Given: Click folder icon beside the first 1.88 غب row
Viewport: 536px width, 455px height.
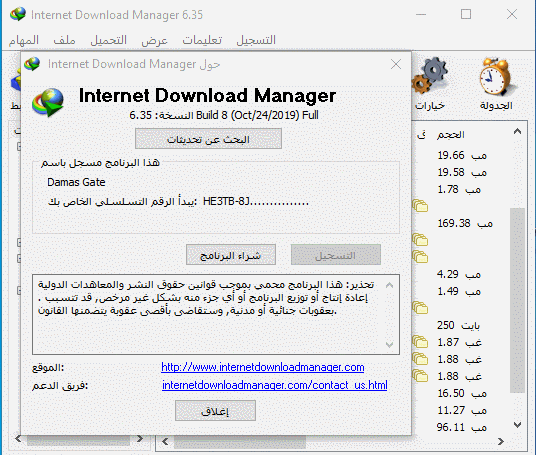Looking at the screenshot, I should point(420,359).
